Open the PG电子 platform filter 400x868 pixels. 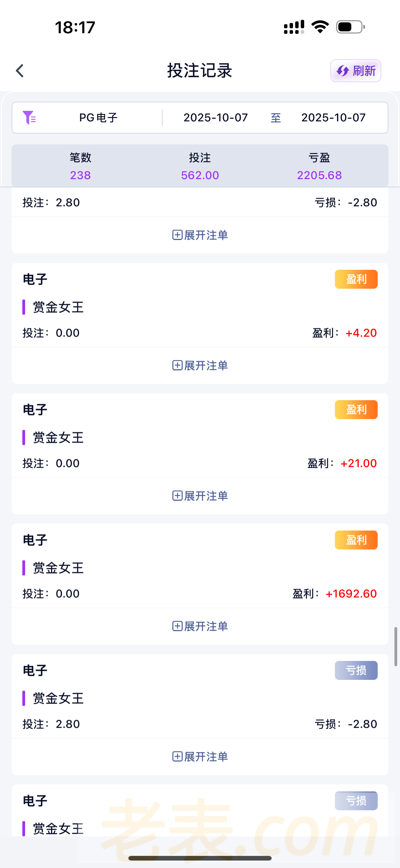98,118
